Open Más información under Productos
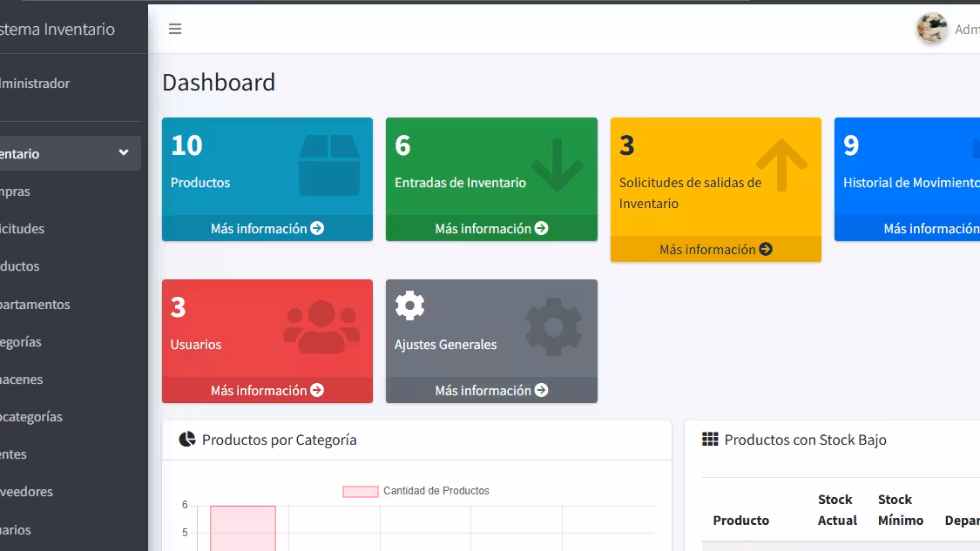Image resolution: width=980 pixels, height=551 pixels. point(267,229)
